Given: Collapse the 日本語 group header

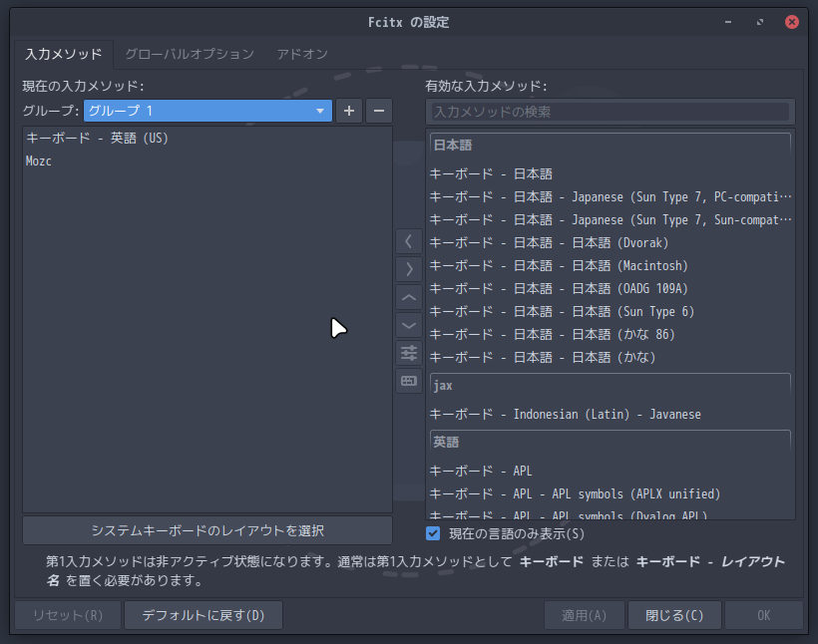Looking at the screenshot, I should point(611,145).
